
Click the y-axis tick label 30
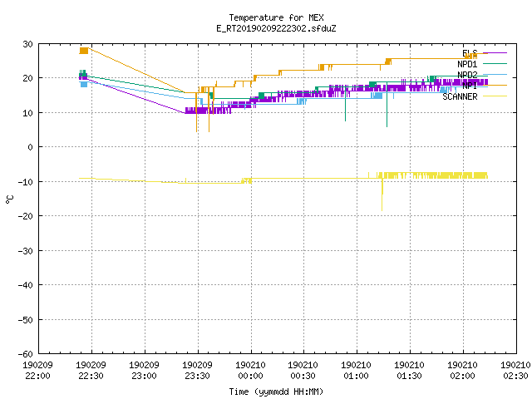coord(27,44)
